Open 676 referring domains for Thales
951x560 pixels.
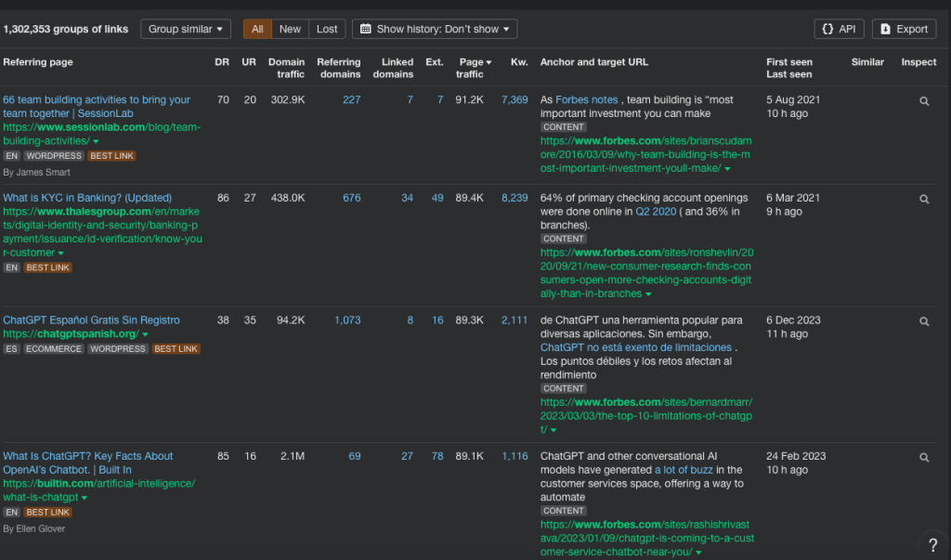pos(352,199)
